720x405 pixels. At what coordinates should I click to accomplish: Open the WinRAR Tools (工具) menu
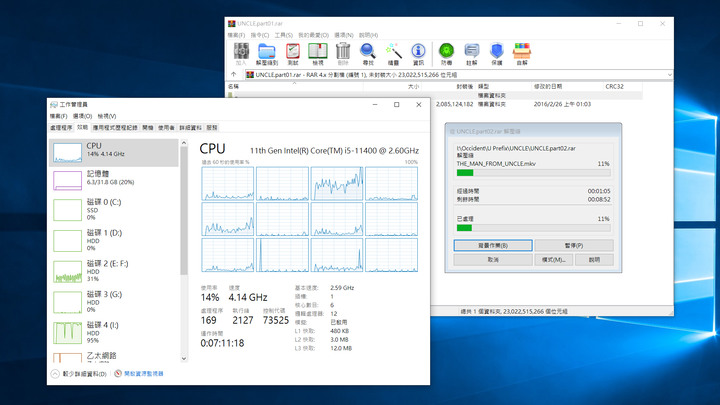[283, 35]
